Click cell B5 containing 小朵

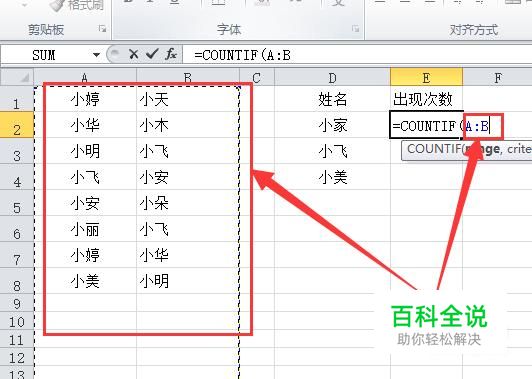188,203
